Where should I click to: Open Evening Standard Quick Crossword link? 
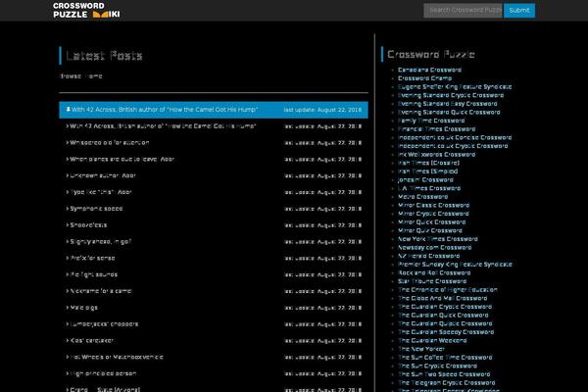pos(449,113)
